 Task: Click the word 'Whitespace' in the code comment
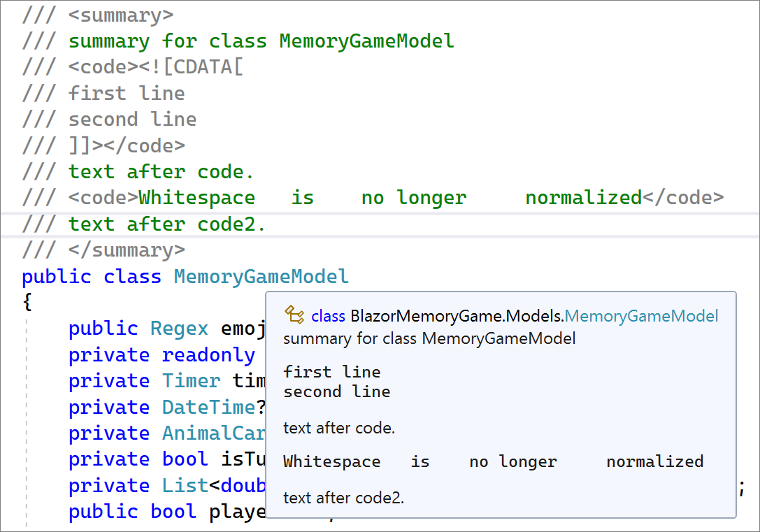[x=196, y=198]
